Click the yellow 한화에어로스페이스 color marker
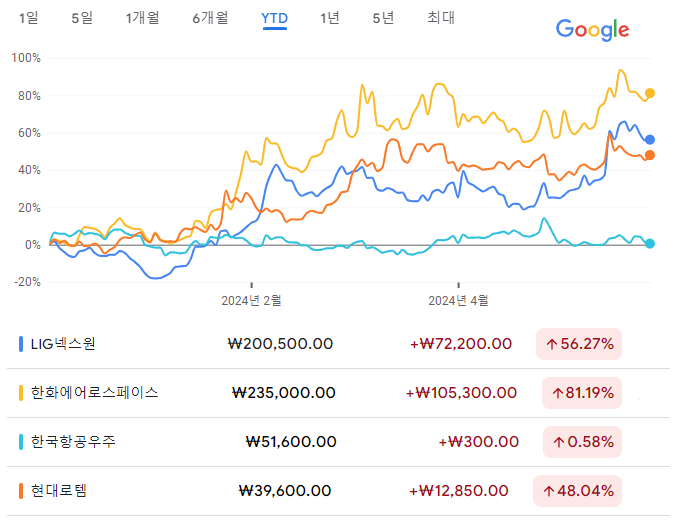 click(x=21, y=393)
